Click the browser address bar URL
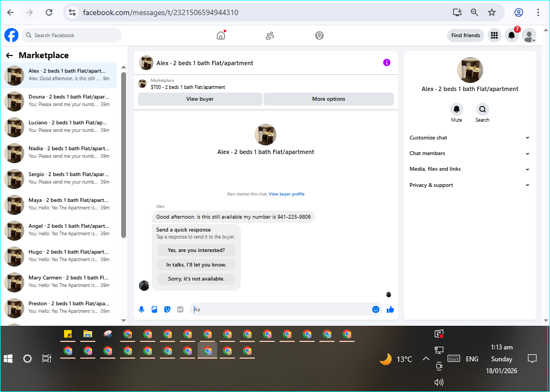 tap(161, 12)
